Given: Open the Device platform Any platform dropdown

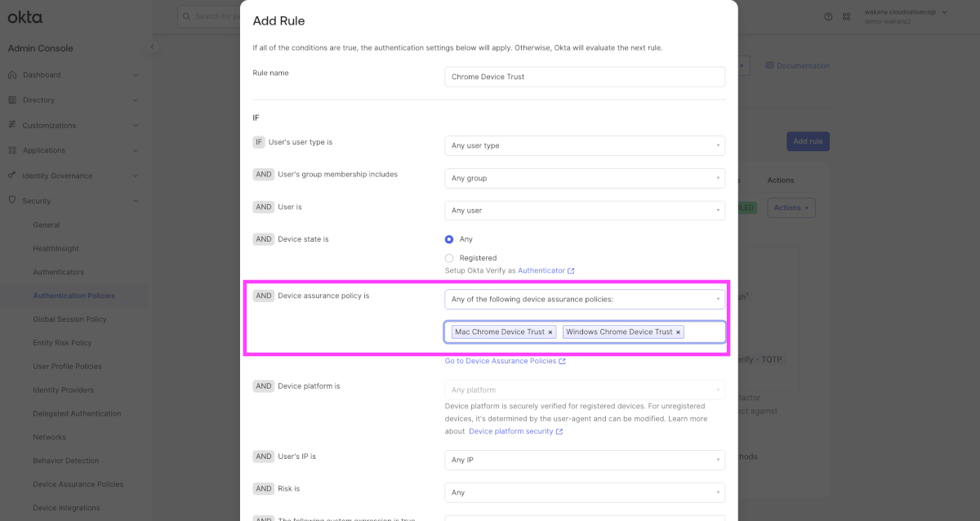Looking at the screenshot, I should click(585, 390).
